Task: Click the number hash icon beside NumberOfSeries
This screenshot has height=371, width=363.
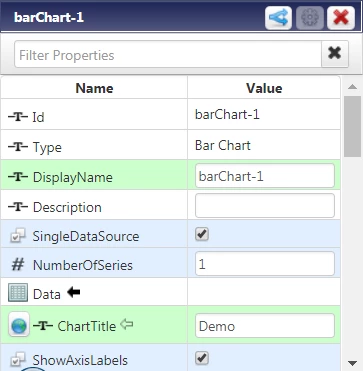Action: point(18,265)
